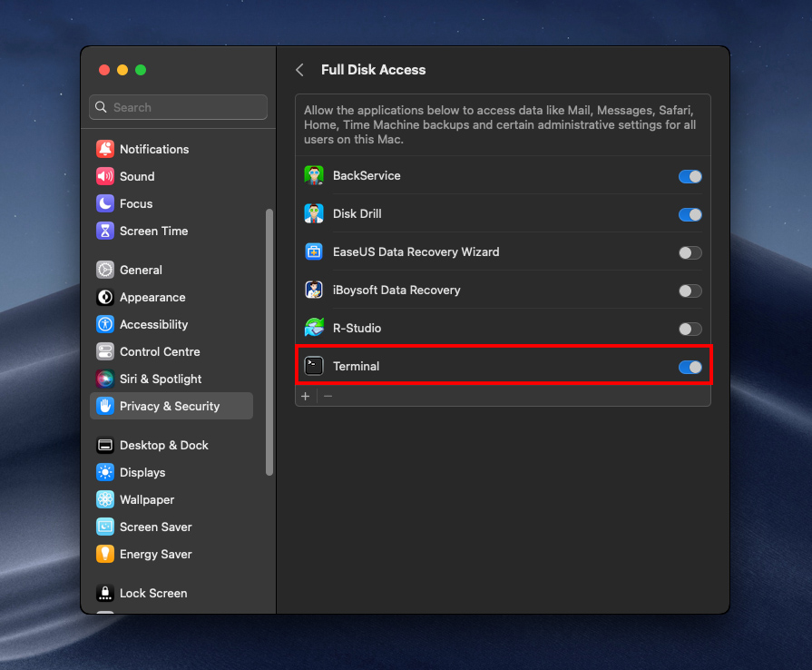Click the sidebar vertical scrollbar
Viewport: 812px width, 670px height.
tap(269, 342)
